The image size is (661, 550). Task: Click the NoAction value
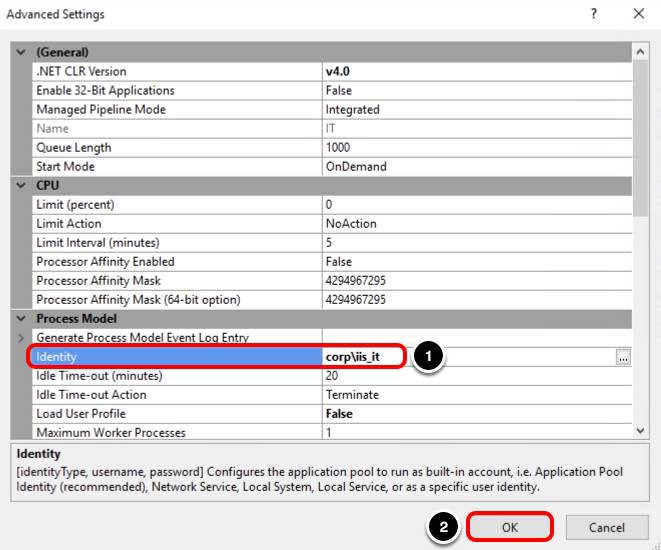(477, 223)
